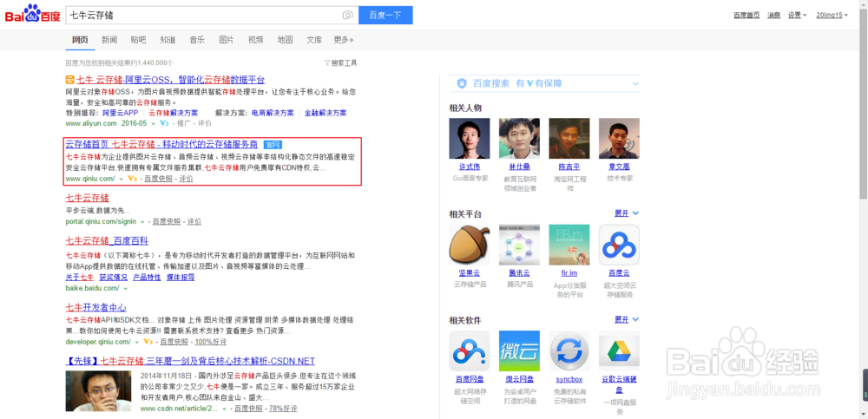Click the CSDN article photo thumbnail
This screenshot has height=419, width=868.
[x=100, y=390]
